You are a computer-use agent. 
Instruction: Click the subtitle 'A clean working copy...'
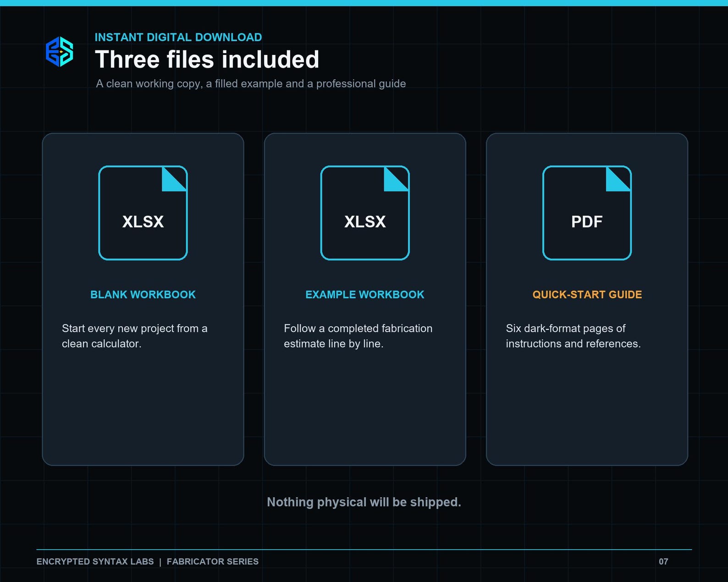(251, 84)
